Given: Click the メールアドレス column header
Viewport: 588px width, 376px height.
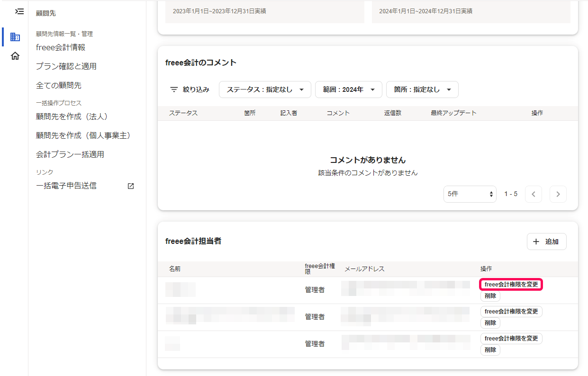Looking at the screenshot, I should click(364, 269).
